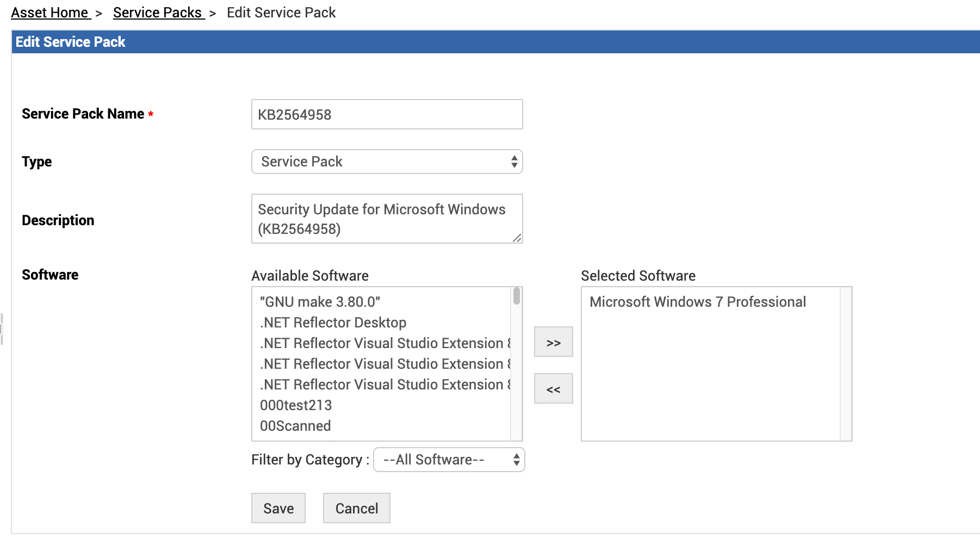
Task: Click the Available Software scrollbar thumb
Action: (517, 296)
